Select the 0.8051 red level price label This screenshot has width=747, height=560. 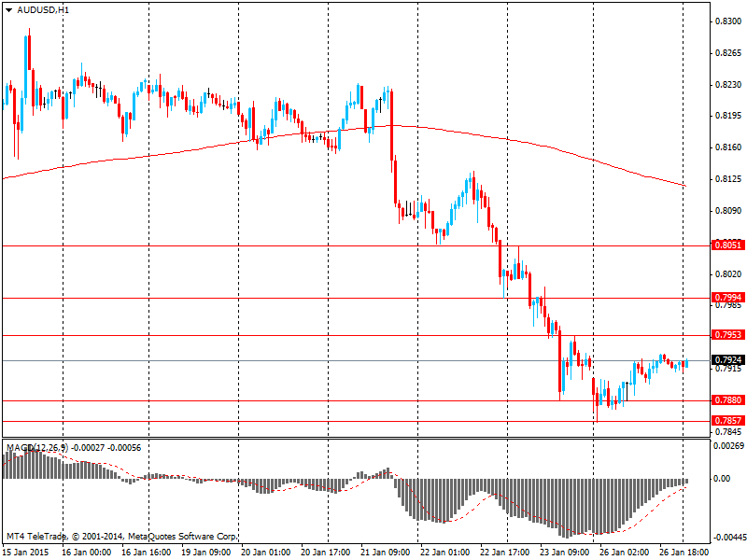point(728,245)
